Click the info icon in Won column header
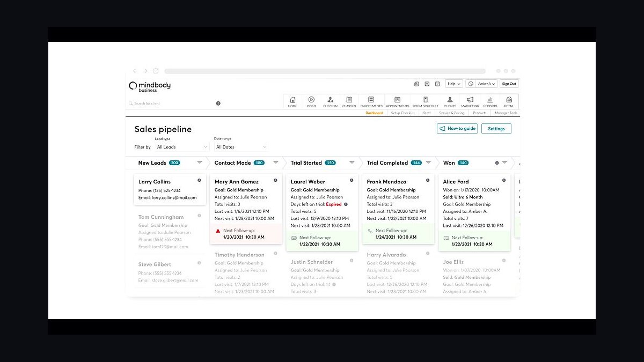 pyautogui.click(x=497, y=163)
